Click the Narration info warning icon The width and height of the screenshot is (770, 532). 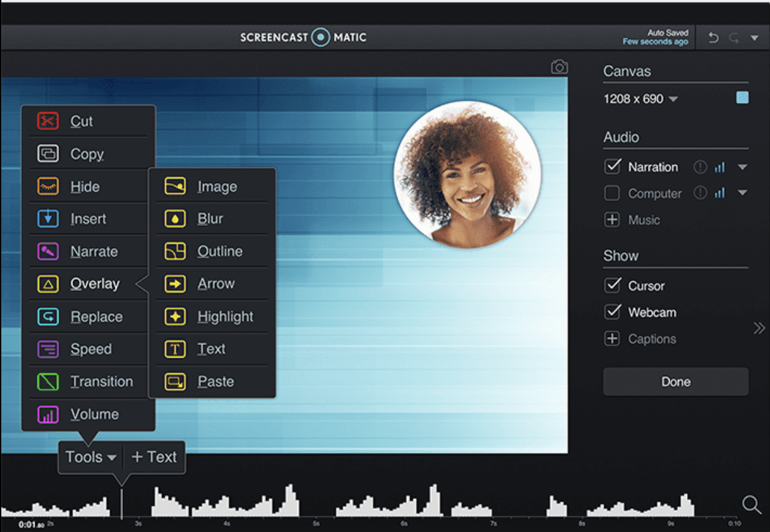tap(700, 167)
